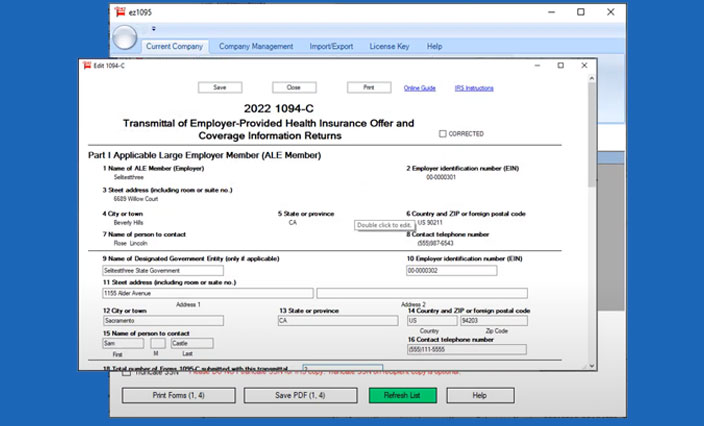Open the License Key tab
704x426 pixels.
pos(389,46)
